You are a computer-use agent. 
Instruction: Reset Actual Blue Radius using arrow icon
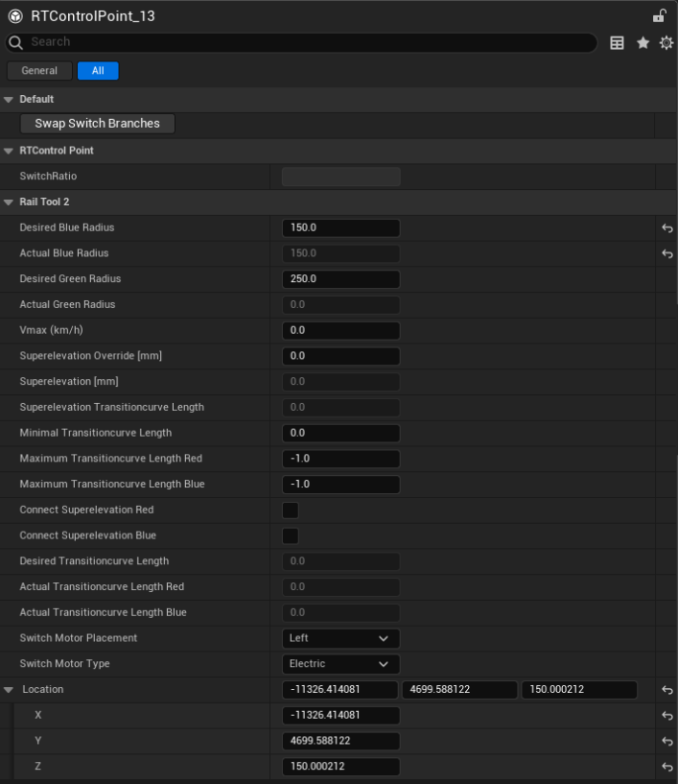click(666, 254)
